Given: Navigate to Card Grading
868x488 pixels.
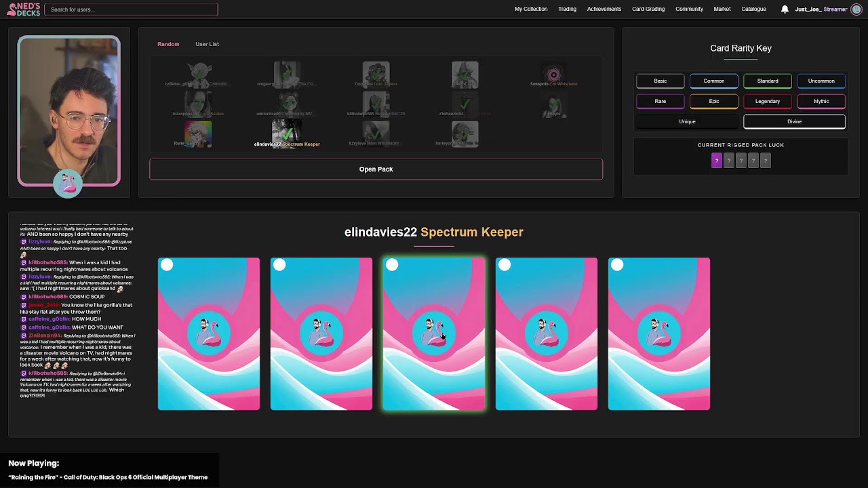Looking at the screenshot, I should [648, 9].
